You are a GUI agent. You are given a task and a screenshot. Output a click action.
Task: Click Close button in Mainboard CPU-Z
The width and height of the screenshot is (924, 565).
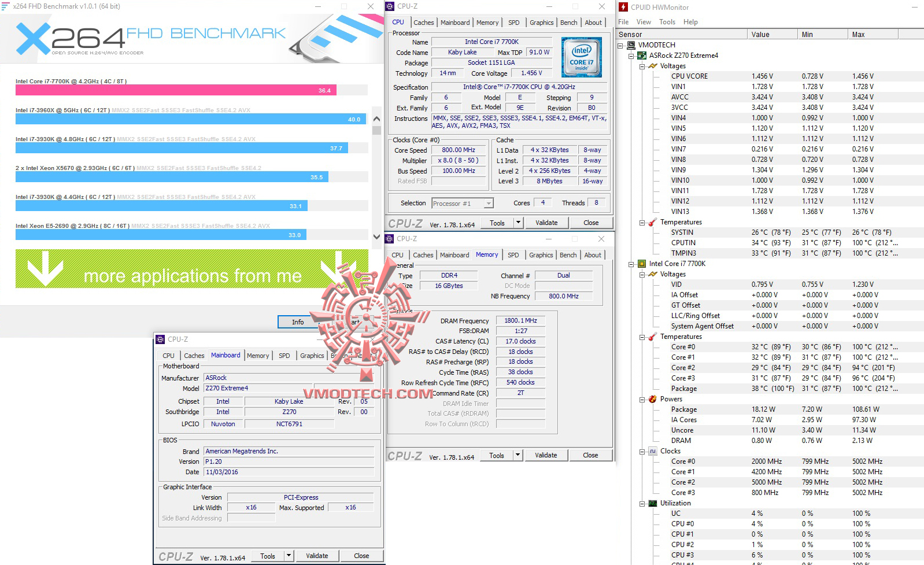point(361,556)
